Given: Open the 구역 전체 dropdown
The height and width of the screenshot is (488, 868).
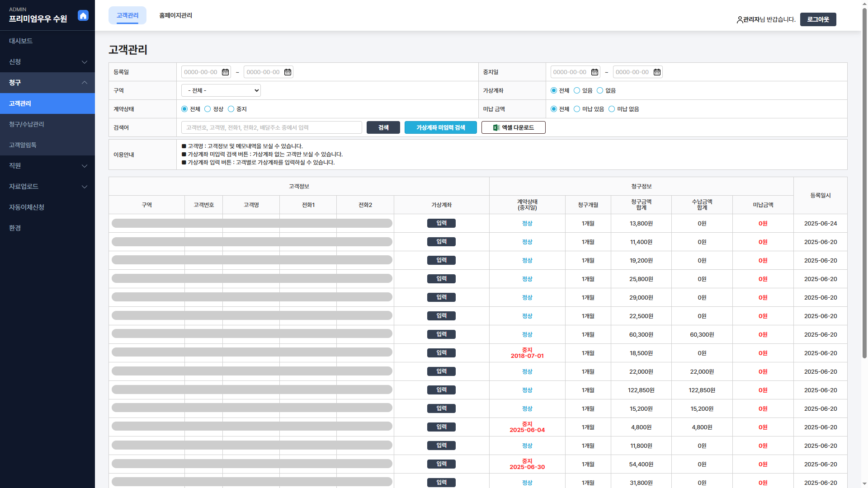Looking at the screenshot, I should click(x=221, y=91).
